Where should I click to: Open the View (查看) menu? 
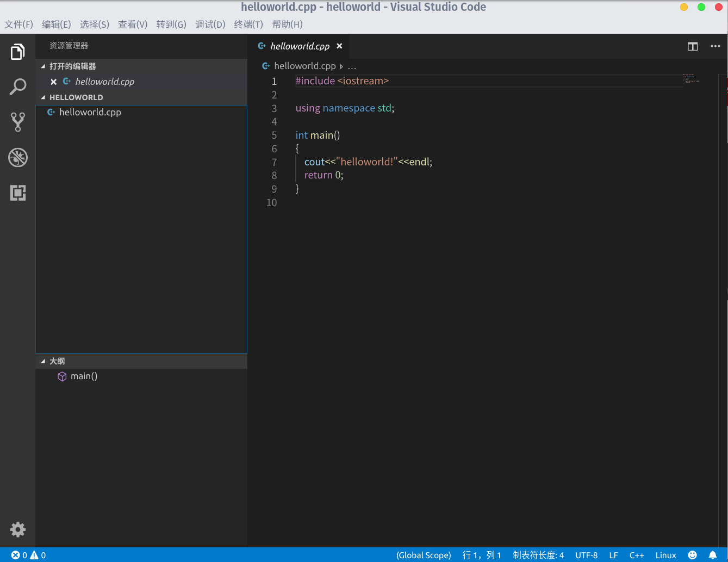(x=133, y=24)
